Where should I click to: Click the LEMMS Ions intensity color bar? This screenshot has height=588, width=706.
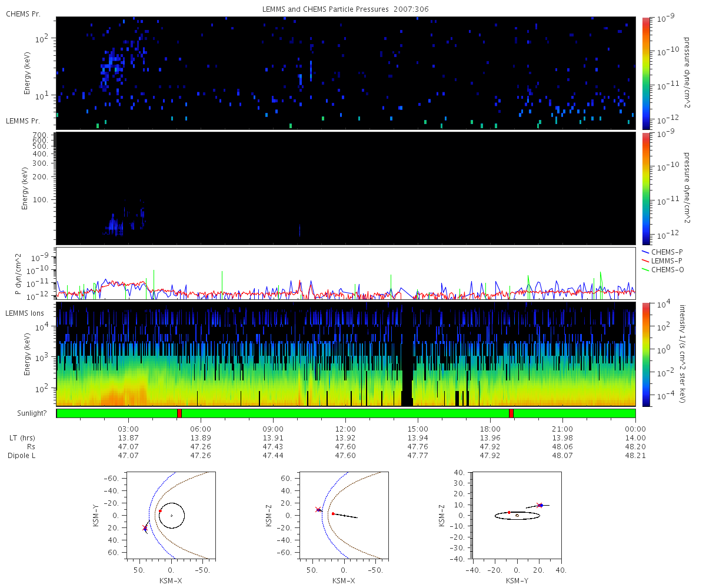(645, 354)
